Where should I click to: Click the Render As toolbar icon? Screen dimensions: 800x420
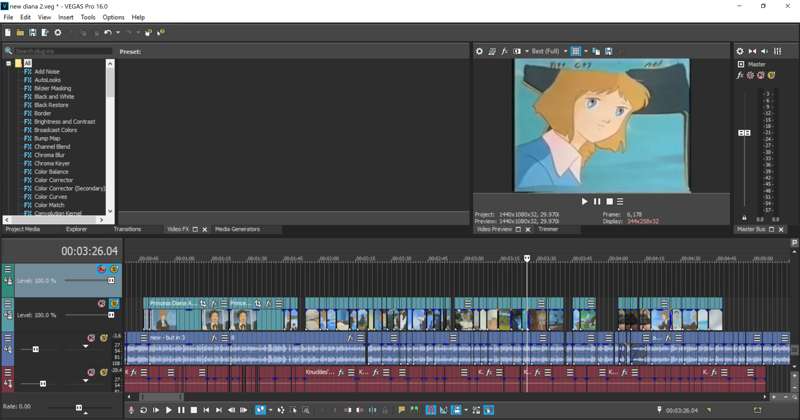pyautogui.click(x=45, y=33)
